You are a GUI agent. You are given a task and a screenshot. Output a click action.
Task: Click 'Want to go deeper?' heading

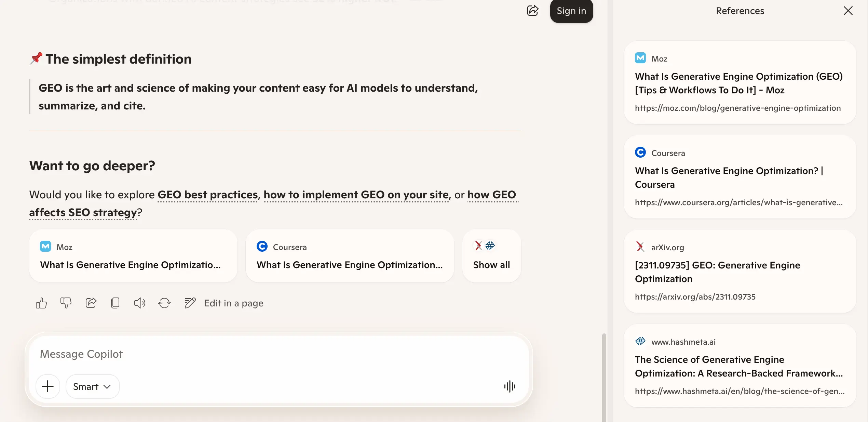click(x=92, y=166)
